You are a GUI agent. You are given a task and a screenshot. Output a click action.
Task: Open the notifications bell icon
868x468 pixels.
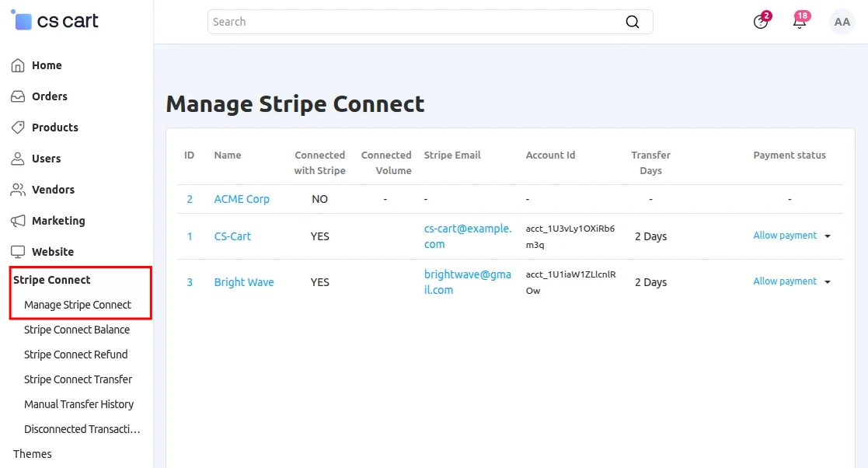point(800,22)
